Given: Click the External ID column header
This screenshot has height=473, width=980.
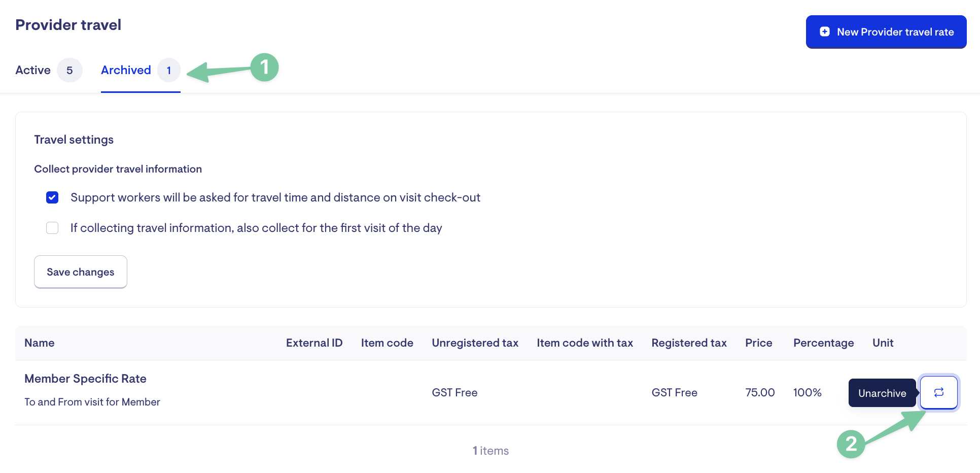Looking at the screenshot, I should 314,343.
